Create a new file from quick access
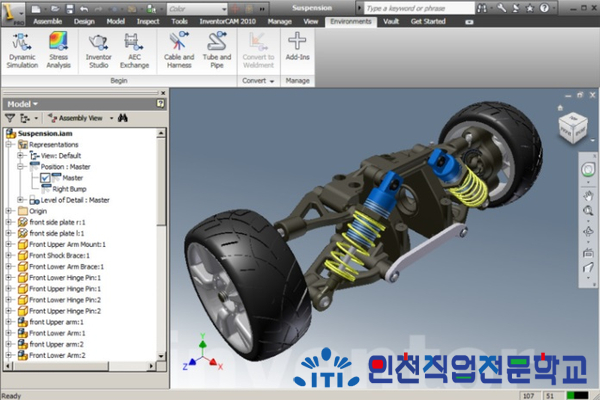 pos(36,8)
